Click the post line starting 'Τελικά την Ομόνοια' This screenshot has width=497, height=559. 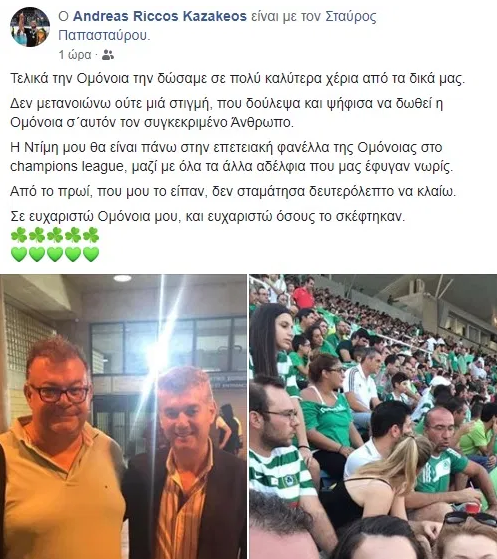coord(238,78)
